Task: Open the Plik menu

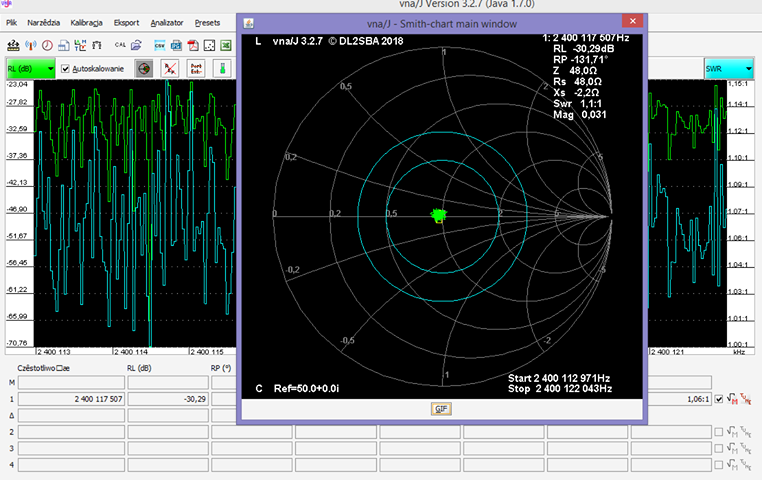Action: pos(12,23)
